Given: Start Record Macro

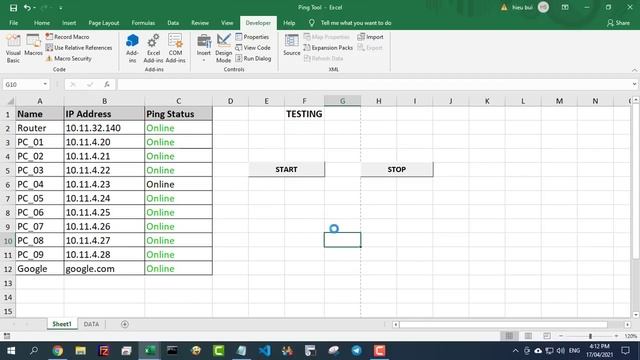Looking at the screenshot, I should 67,37.
